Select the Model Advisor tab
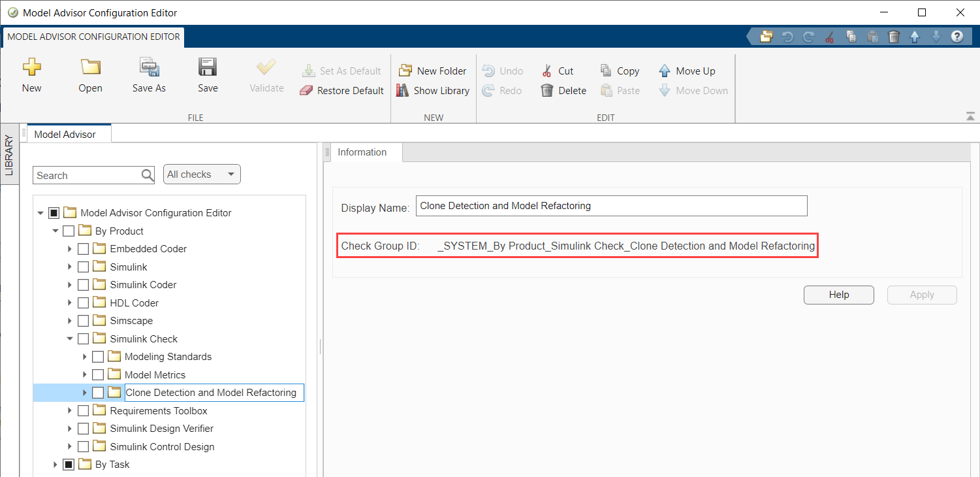 (65, 134)
